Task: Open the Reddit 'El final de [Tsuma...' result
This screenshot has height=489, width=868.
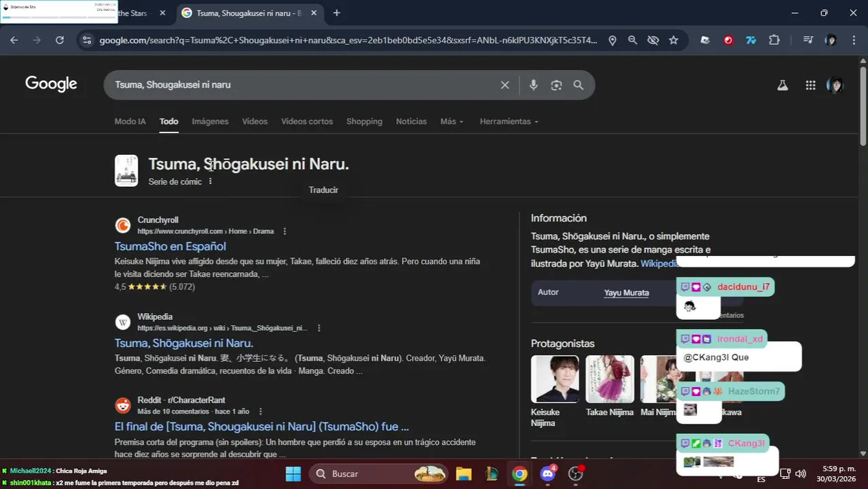Action: coord(261,427)
